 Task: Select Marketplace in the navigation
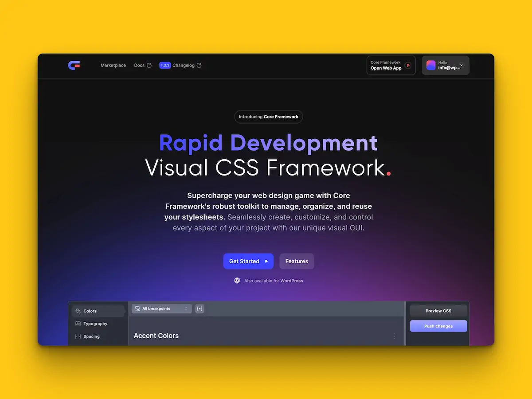pyautogui.click(x=113, y=65)
